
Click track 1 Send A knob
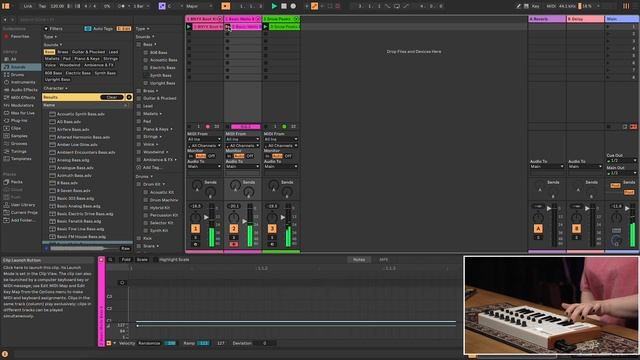[197, 185]
